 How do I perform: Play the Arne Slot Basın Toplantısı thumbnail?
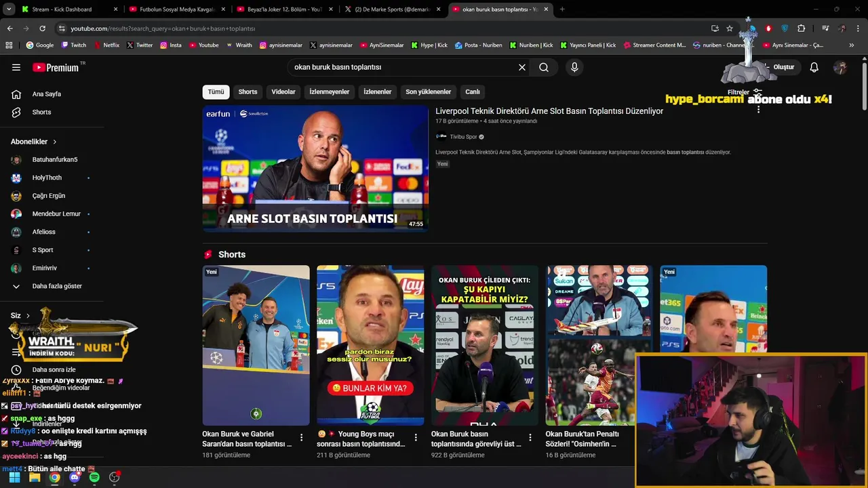click(315, 169)
